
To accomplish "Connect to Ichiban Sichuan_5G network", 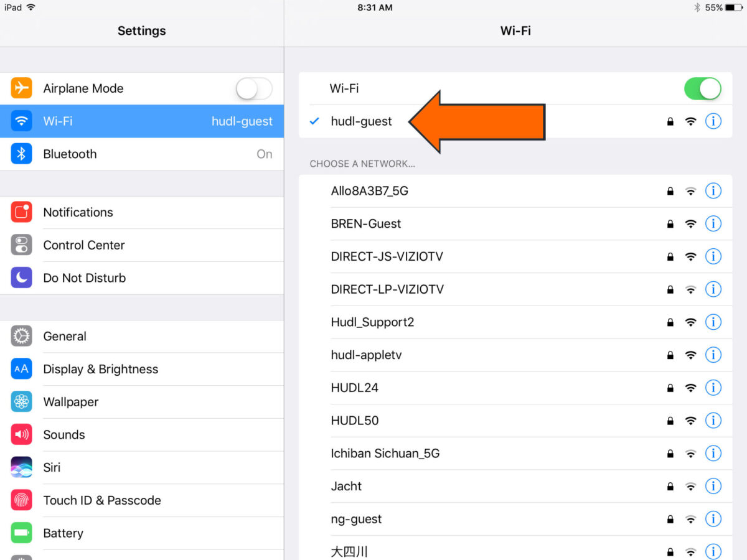I will click(385, 454).
